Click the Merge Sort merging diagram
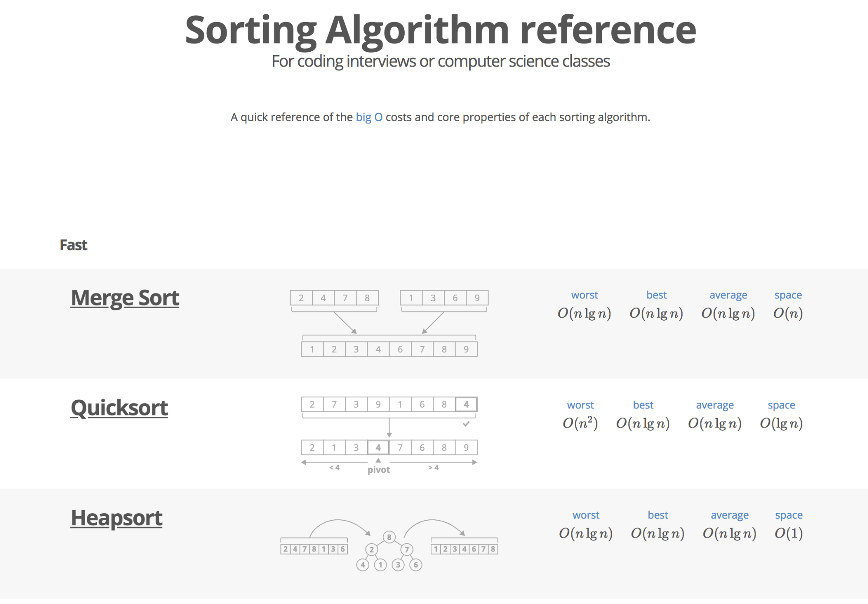868x604 pixels. pyautogui.click(x=389, y=323)
